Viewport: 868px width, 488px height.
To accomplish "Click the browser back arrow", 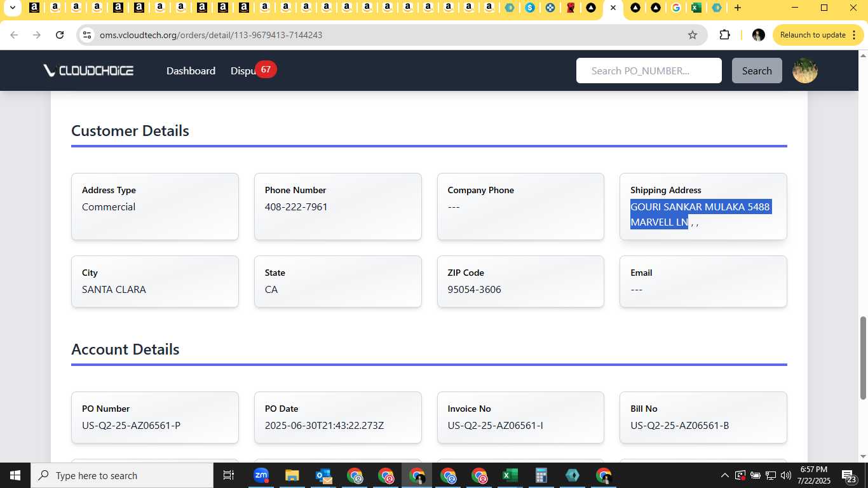I will point(14,35).
